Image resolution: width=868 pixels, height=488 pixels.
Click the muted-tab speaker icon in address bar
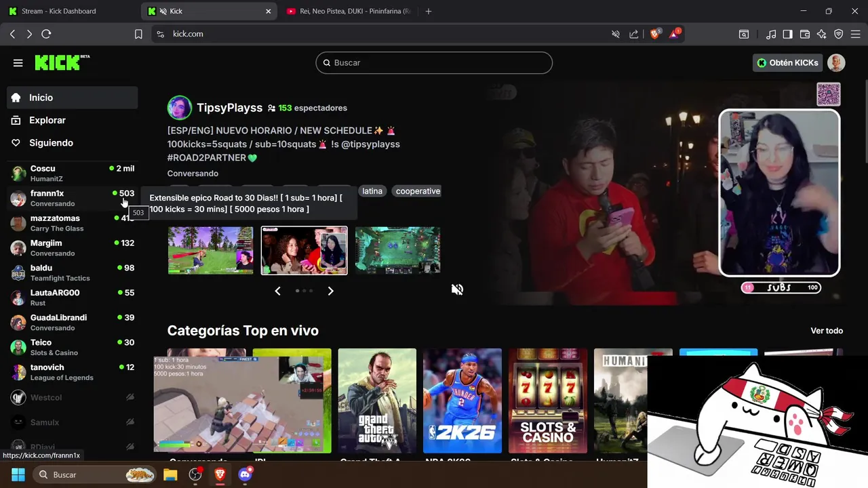[x=616, y=34]
